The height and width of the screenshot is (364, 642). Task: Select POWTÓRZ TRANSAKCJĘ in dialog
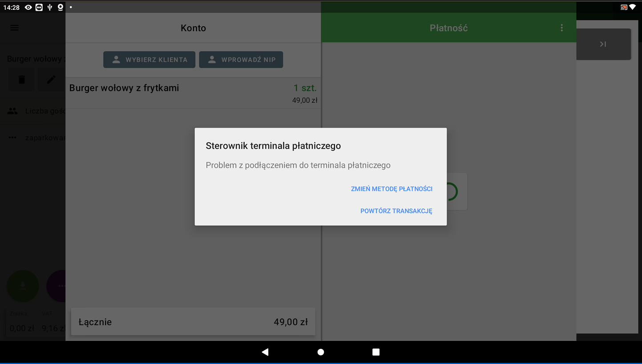[396, 211]
